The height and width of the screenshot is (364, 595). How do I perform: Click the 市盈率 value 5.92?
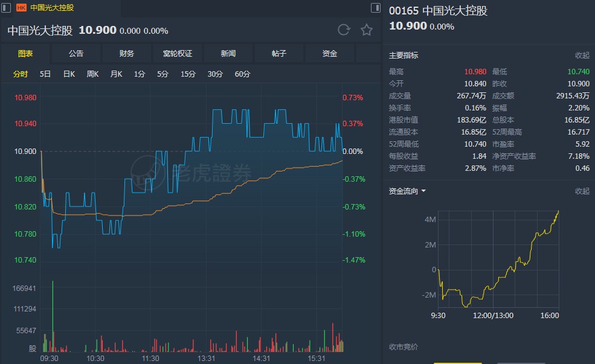[582, 144]
